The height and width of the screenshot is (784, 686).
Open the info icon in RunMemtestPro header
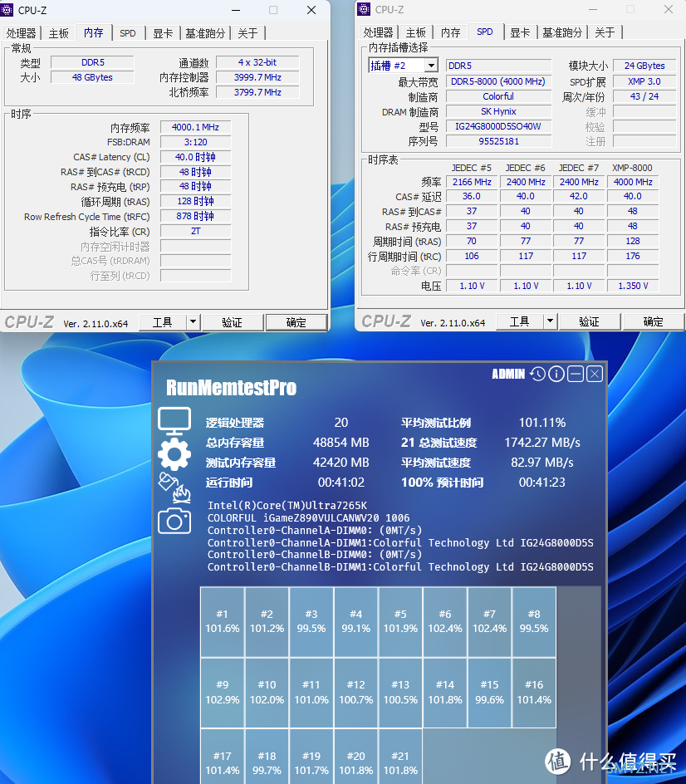(x=556, y=374)
